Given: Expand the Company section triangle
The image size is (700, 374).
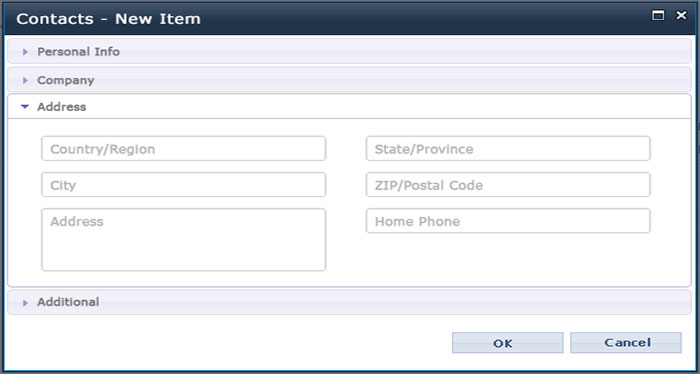Looking at the screenshot, I should click(x=25, y=80).
